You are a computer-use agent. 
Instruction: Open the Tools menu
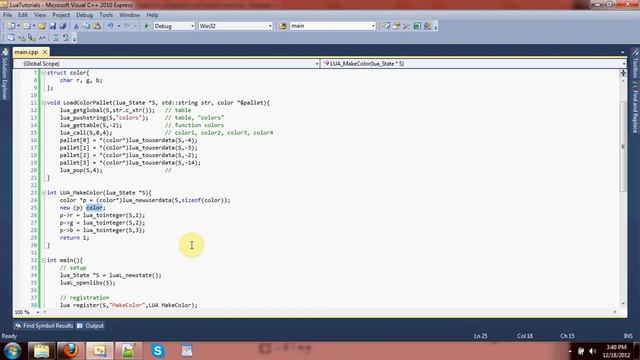coord(106,15)
